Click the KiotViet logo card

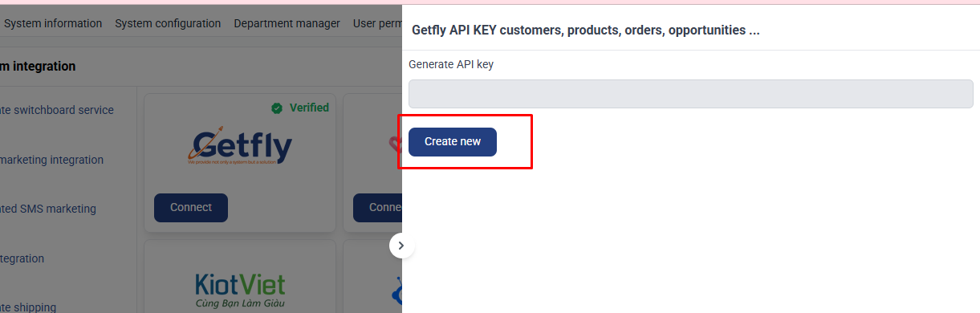coord(240,276)
